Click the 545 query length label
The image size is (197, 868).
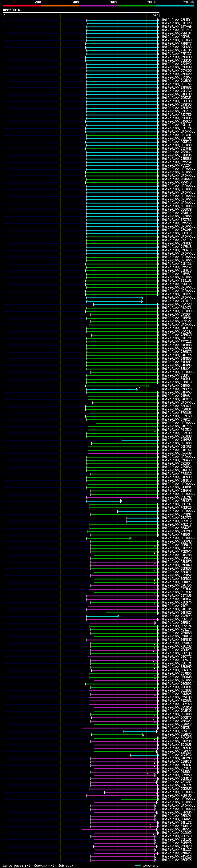click(155, 15)
